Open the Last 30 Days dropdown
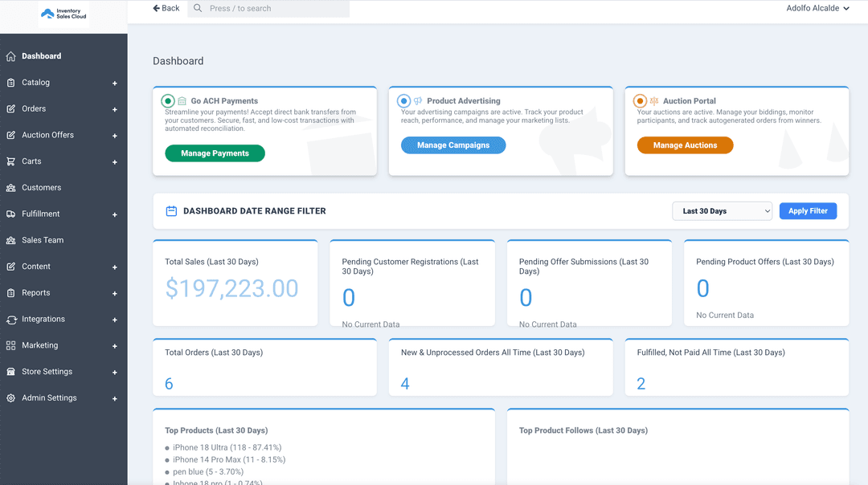The width and height of the screenshot is (868, 485). tap(722, 210)
